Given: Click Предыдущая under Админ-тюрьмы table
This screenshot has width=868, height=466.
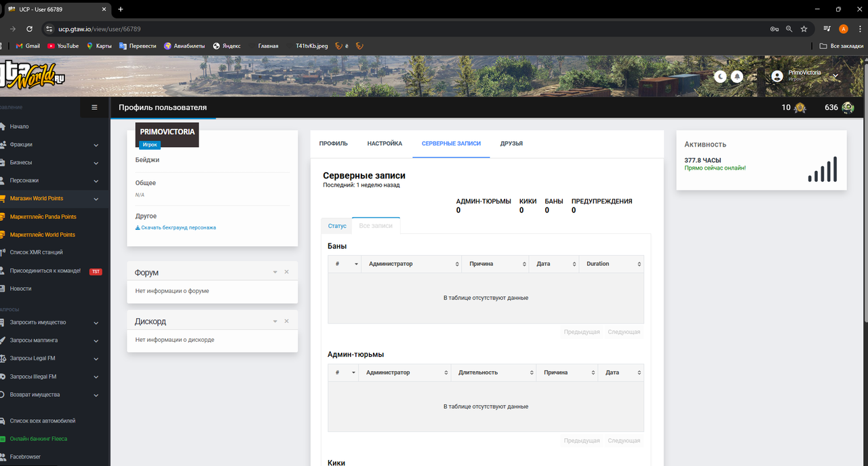Looking at the screenshot, I should [x=582, y=441].
